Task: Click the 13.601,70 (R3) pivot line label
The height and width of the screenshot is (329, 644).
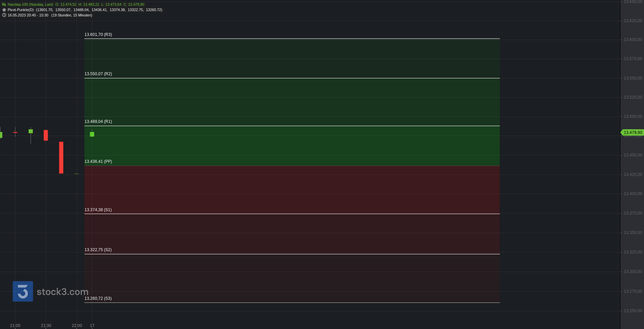Action: [98, 35]
